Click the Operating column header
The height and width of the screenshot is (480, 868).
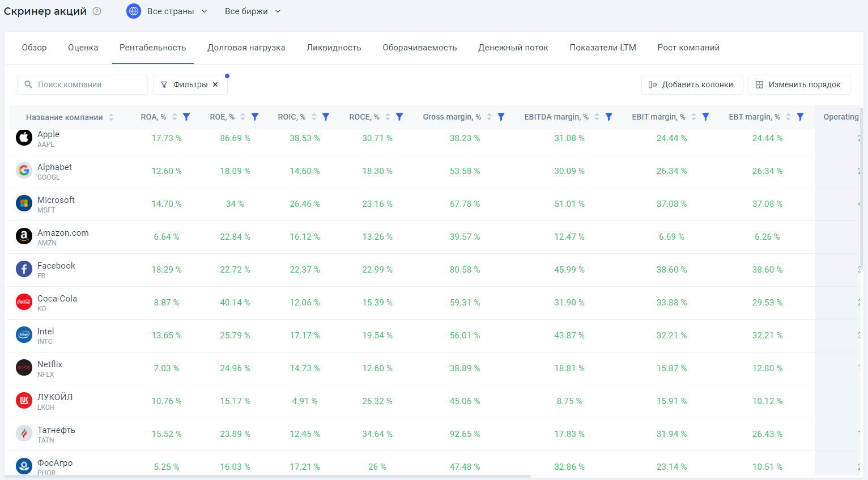[841, 117]
